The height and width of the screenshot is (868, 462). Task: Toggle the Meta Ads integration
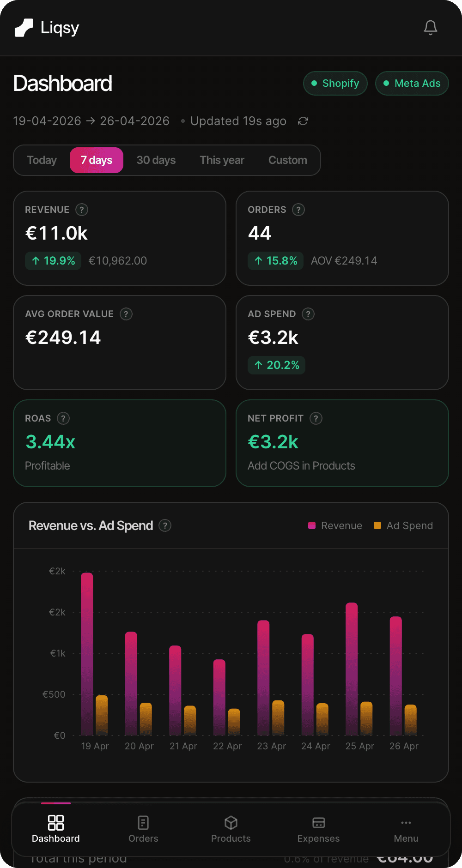coord(412,84)
